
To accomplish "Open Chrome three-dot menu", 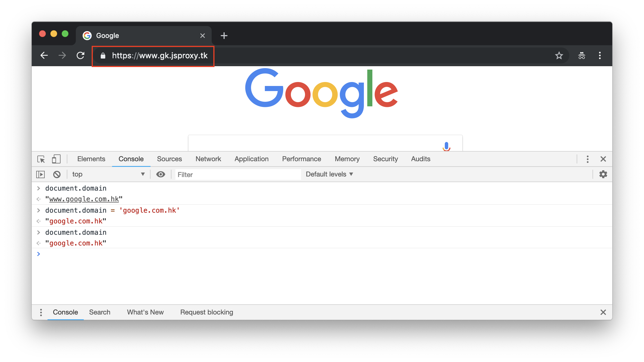I will tap(600, 56).
